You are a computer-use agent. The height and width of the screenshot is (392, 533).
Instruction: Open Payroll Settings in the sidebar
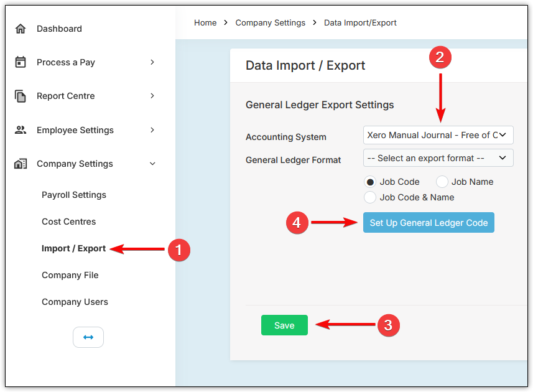click(x=74, y=195)
